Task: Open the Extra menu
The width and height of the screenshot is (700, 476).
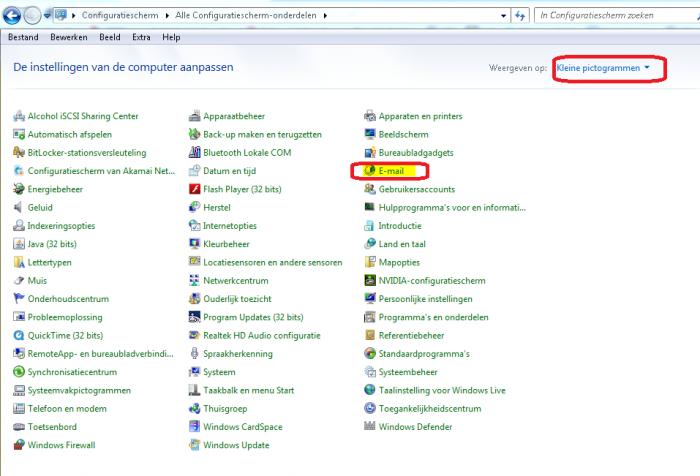Action: (141, 38)
